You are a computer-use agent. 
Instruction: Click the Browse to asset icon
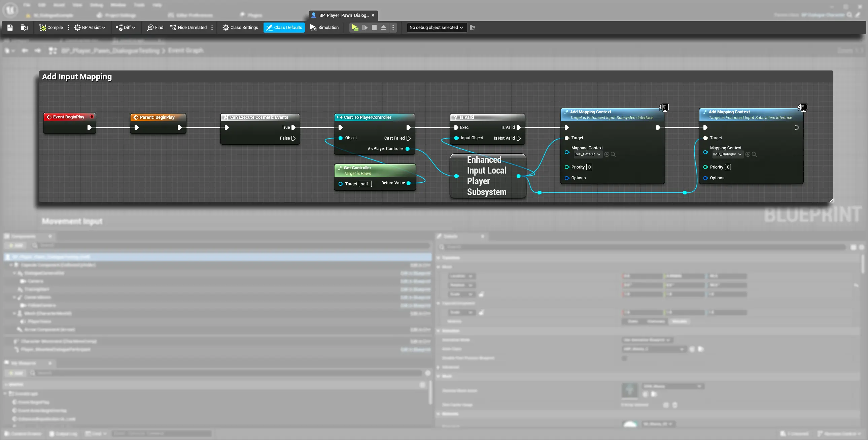pos(24,28)
